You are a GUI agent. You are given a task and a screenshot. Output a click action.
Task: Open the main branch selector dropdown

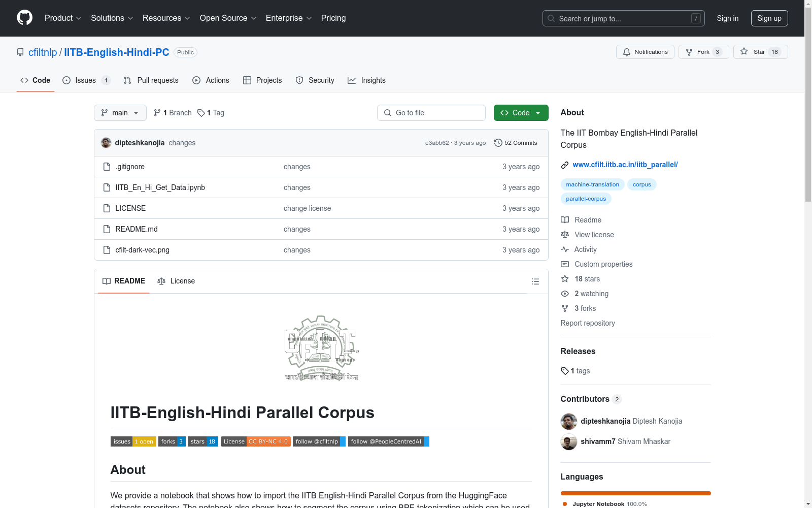point(120,113)
